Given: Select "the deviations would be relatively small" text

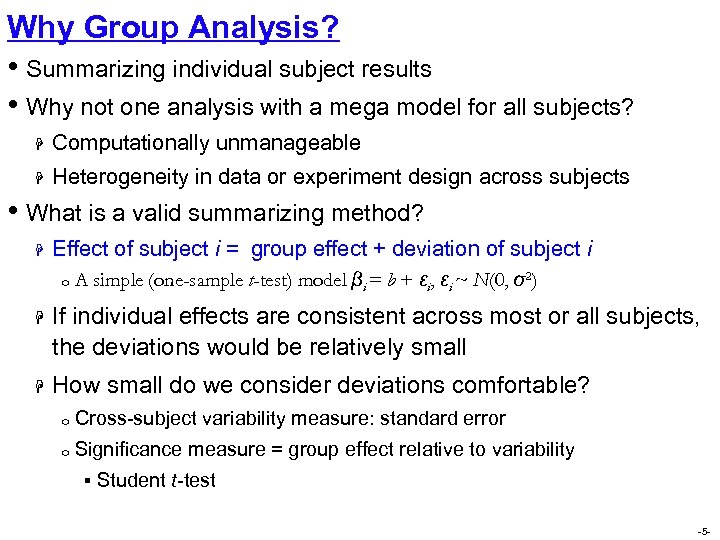Looking at the screenshot, I should (259, 347).
